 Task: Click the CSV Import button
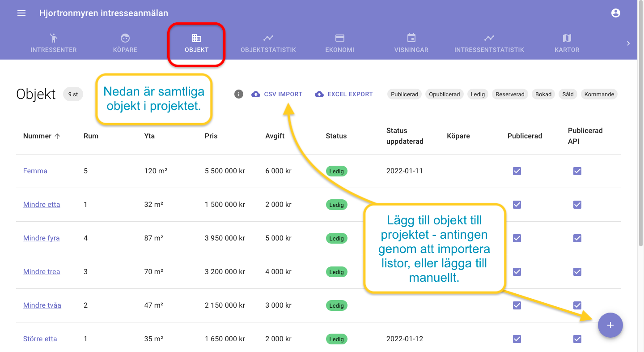[x=277, y=94]
